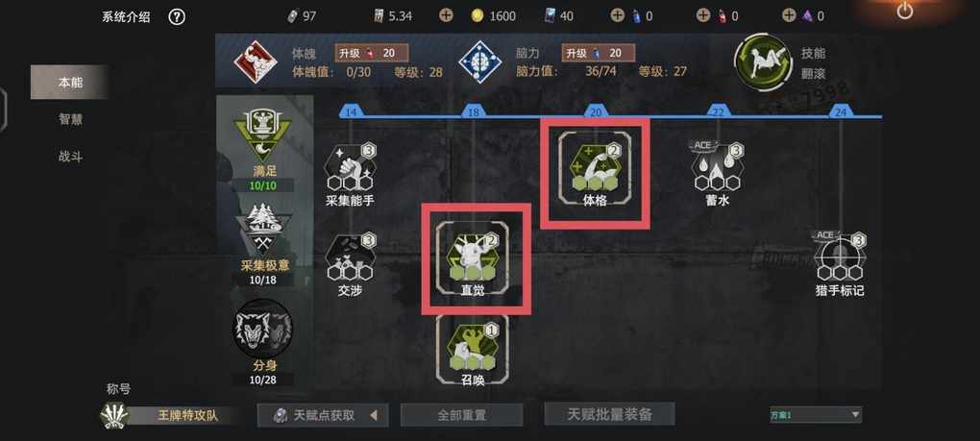Click the help question mark icon
The image size is (980, 441).
[177, 17]
